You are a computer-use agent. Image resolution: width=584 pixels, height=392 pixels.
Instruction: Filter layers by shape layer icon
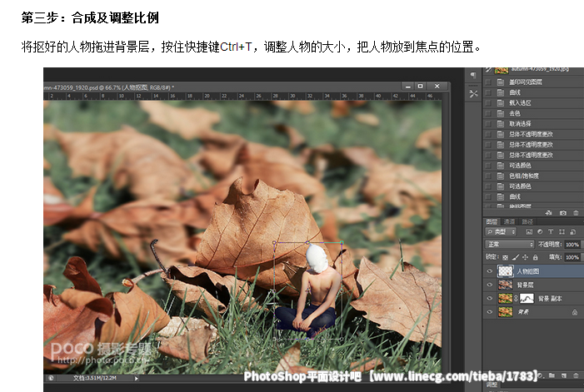pyautogui.click(x=562, y=231)
